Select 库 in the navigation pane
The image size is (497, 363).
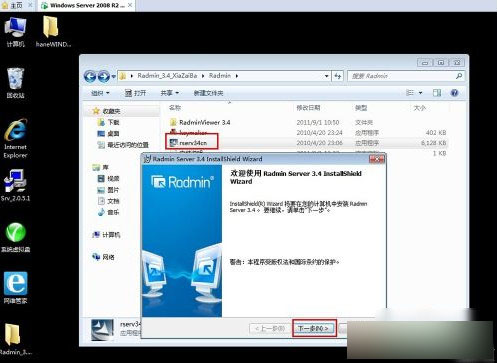(x=101, y=167)
